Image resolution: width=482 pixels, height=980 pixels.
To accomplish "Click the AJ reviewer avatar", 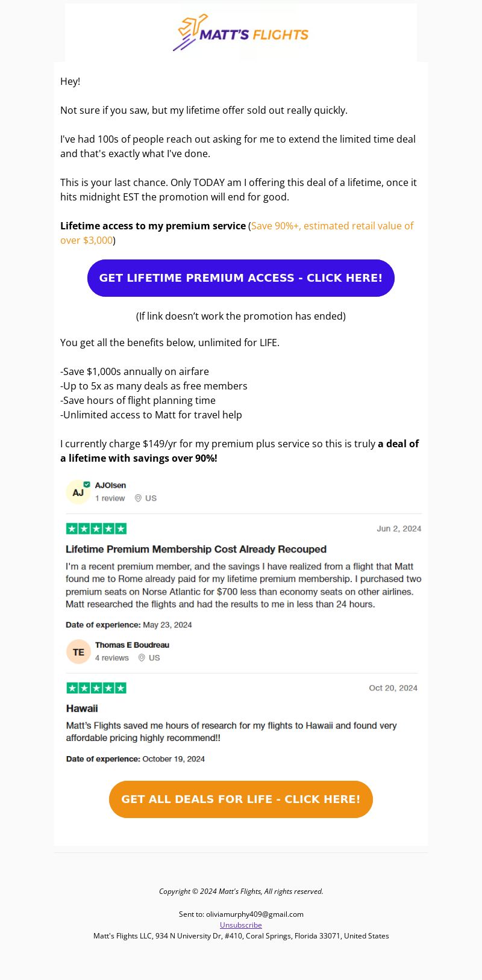I will tap(78, 492).
